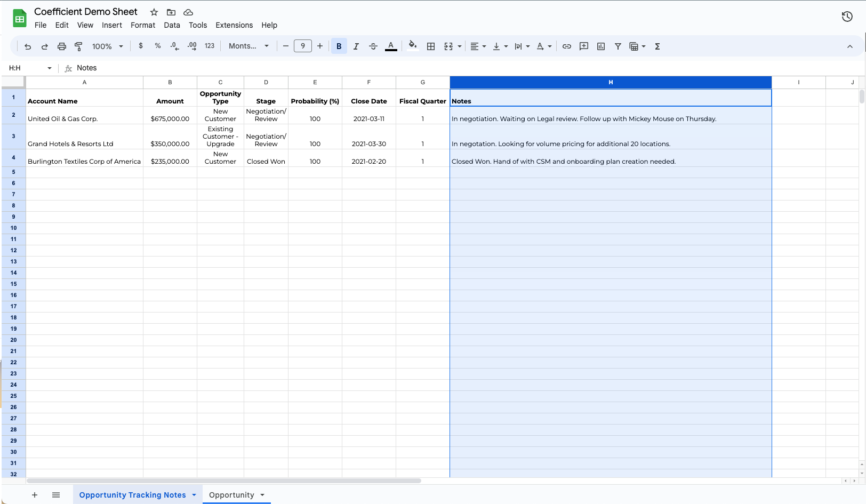The height and width of the screenshot is (504, 866).
Task: Select the Paint format tool
Action: (x=78, y=46)
